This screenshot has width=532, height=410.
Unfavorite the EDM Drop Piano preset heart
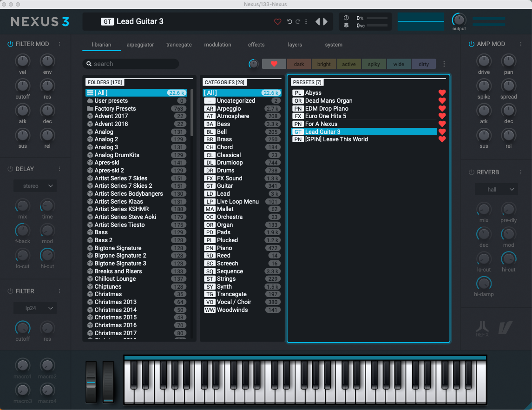[442, 108]
